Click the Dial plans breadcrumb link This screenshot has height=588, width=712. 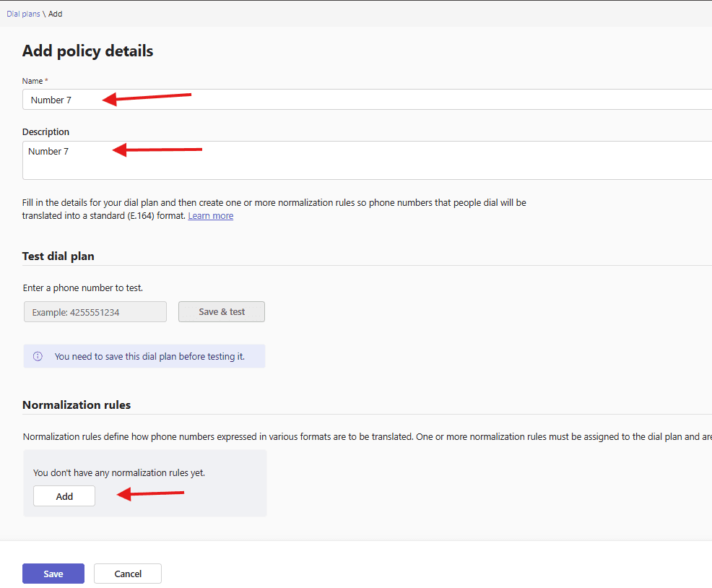pyautogui.click(x=23, y=14)
